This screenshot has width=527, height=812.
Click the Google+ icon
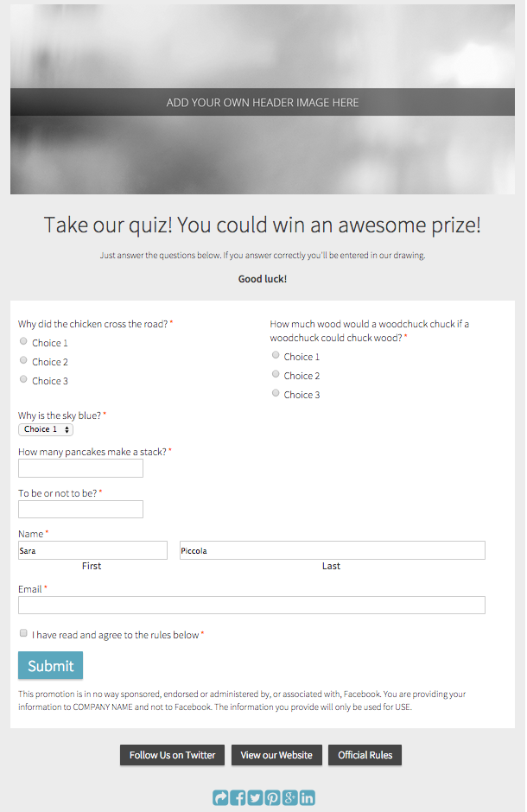pos(289,797)
